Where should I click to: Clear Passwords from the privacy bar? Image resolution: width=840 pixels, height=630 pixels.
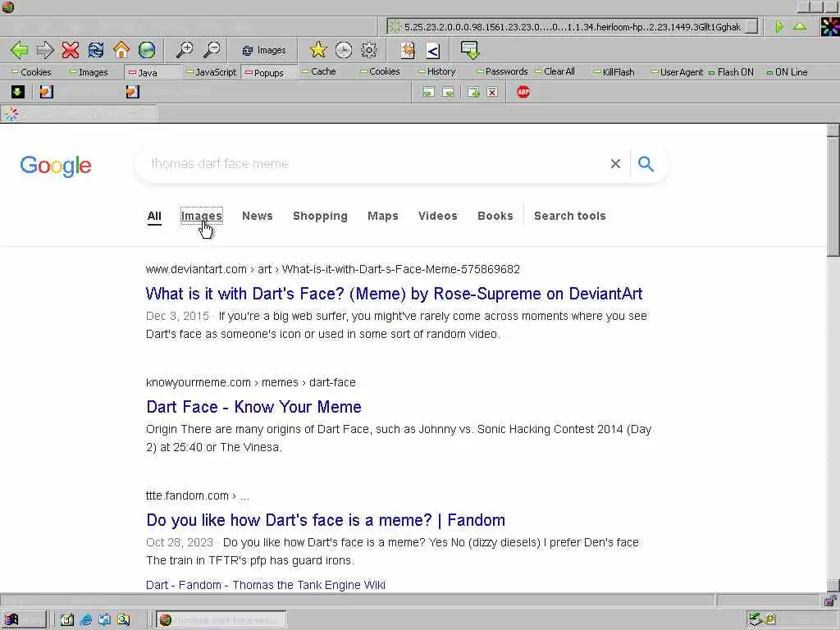[502, 72]
